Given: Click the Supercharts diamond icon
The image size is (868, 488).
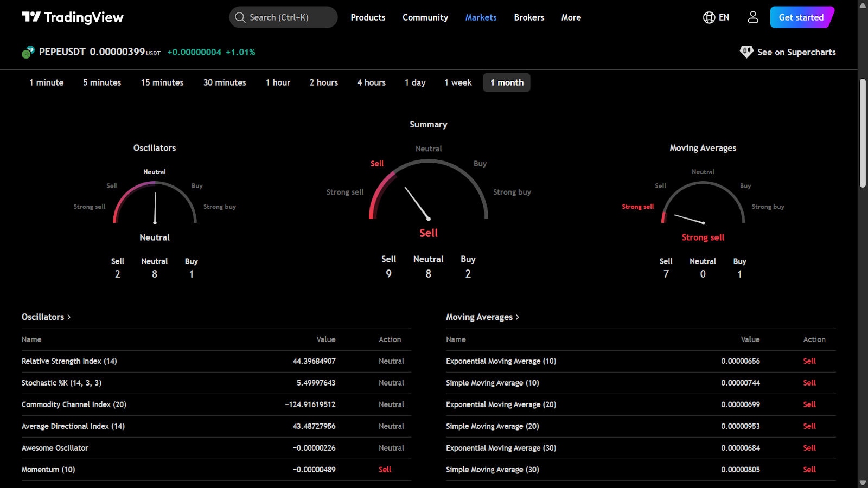Looking at the screenshot, I should pyautogui.click(x=746, y=52).
